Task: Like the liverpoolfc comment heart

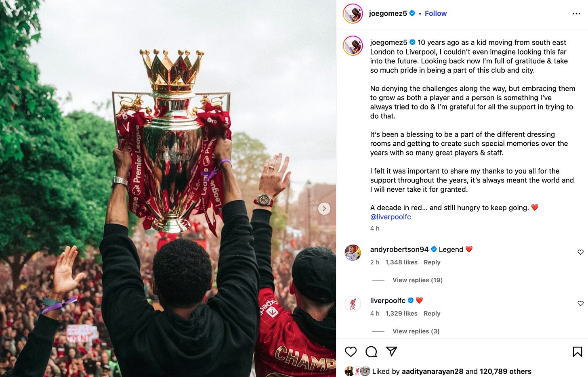Action: (580, 304)
